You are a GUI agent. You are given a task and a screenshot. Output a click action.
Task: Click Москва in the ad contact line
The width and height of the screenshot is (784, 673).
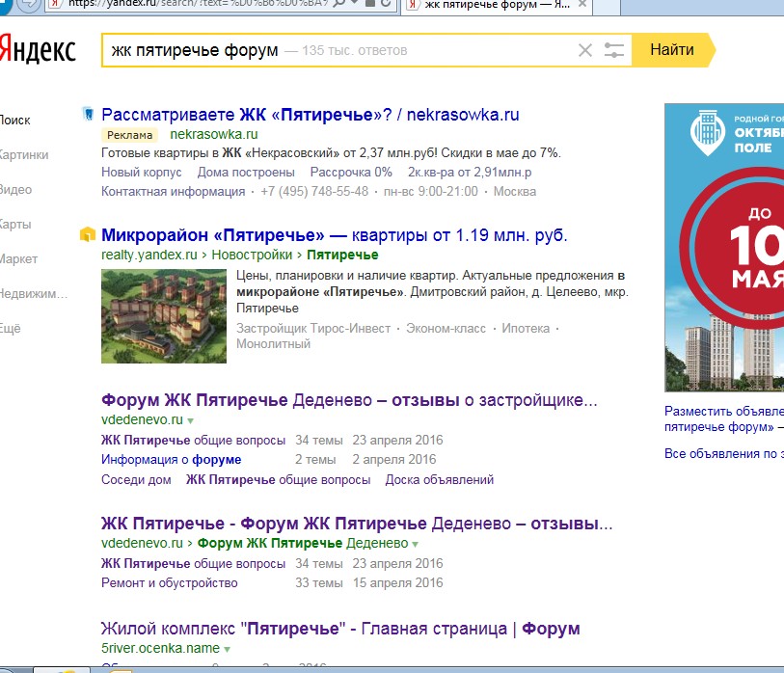point(515,192)
